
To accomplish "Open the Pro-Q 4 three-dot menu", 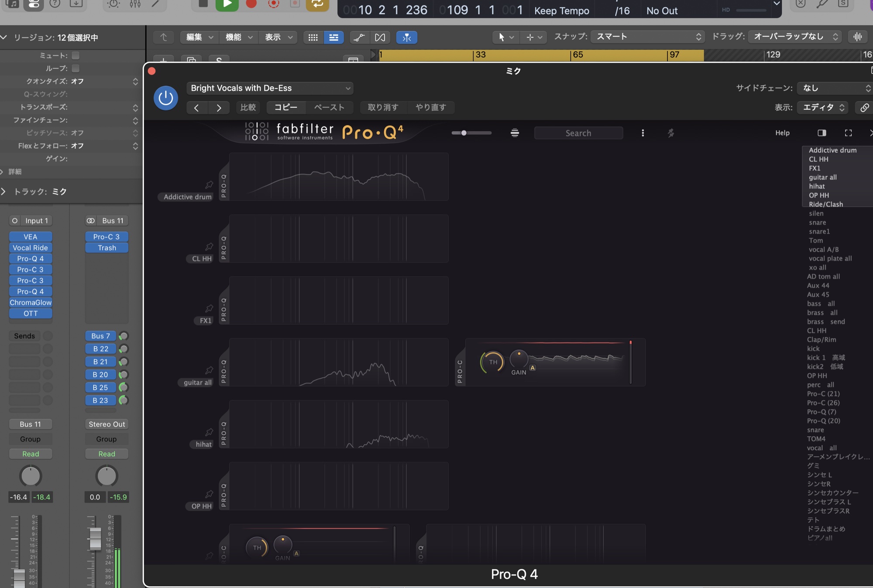I will pyautogui.click(x=643, y=133).
